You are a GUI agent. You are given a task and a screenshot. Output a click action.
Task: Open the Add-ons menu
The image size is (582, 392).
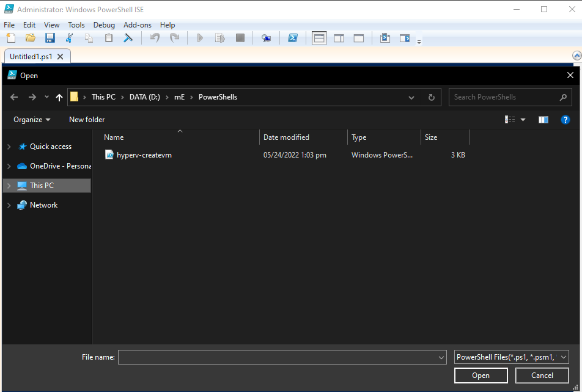[138, 25]
